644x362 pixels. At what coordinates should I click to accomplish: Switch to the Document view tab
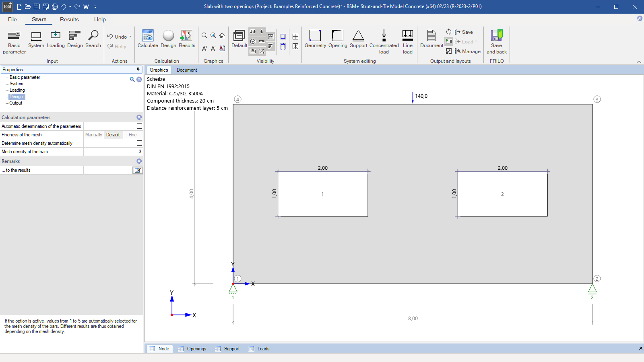point(187,70)
